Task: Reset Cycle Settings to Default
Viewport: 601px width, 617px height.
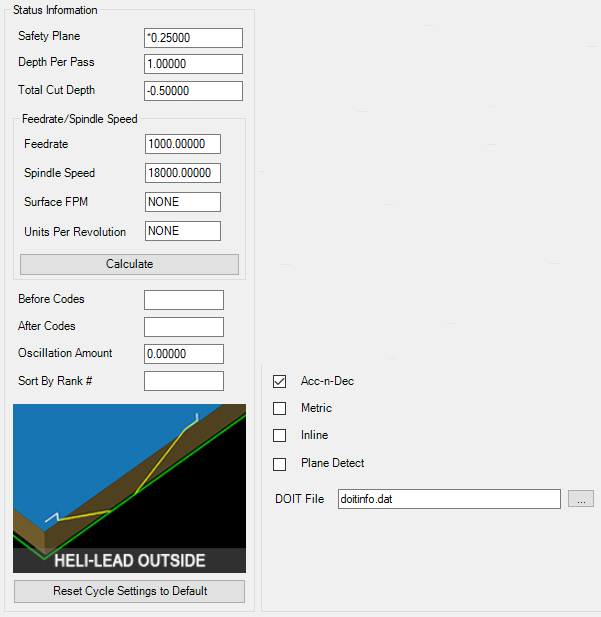Action: click(x=129, y=591)
